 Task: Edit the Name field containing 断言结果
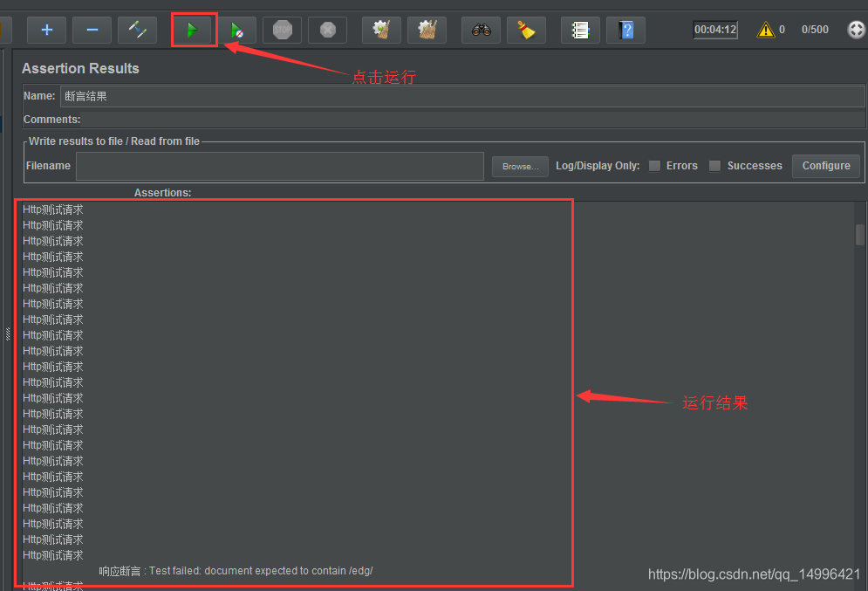click(462, 96)
